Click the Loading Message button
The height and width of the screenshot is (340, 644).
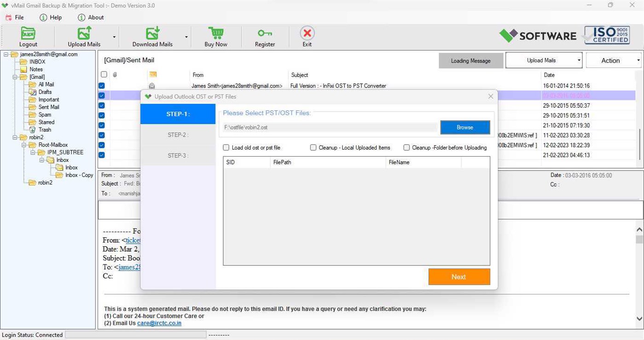tap(470, 61)
